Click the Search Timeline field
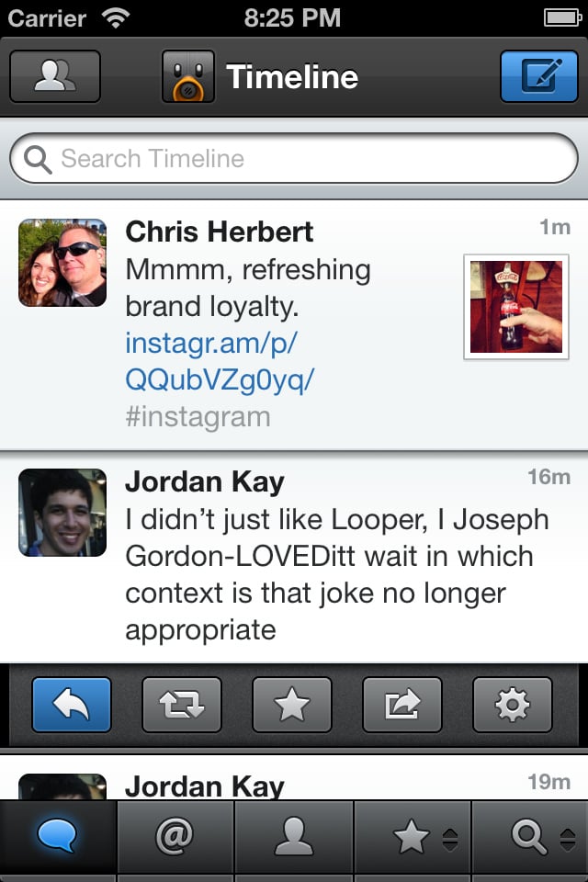This screenshot has height=882, width=588. point(294,158)
